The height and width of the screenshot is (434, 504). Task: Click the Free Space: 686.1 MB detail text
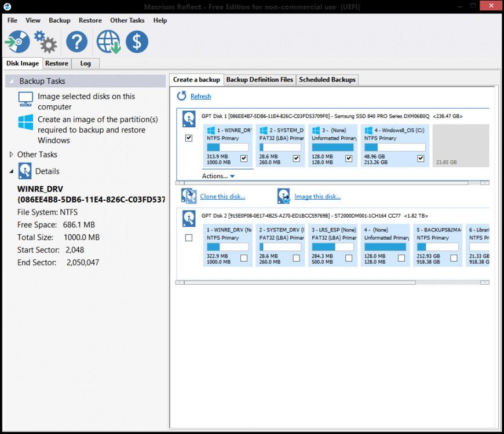(56, 225)
